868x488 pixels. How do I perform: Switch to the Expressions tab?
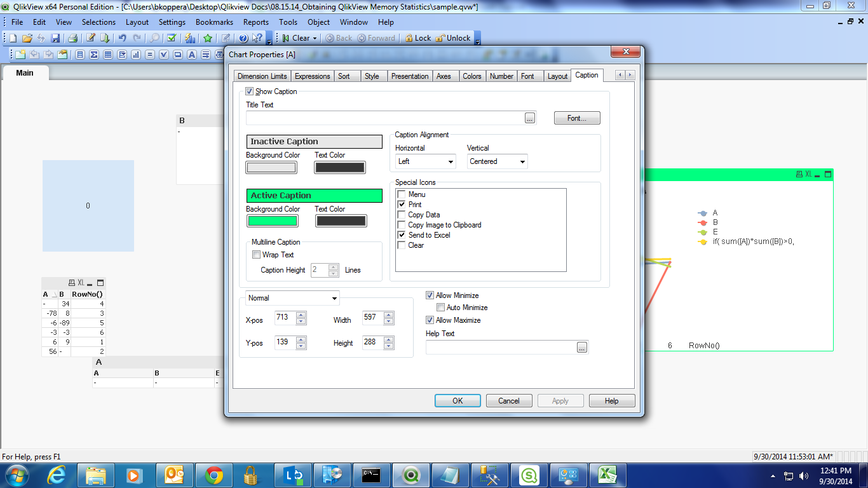(x=313, y=76)
